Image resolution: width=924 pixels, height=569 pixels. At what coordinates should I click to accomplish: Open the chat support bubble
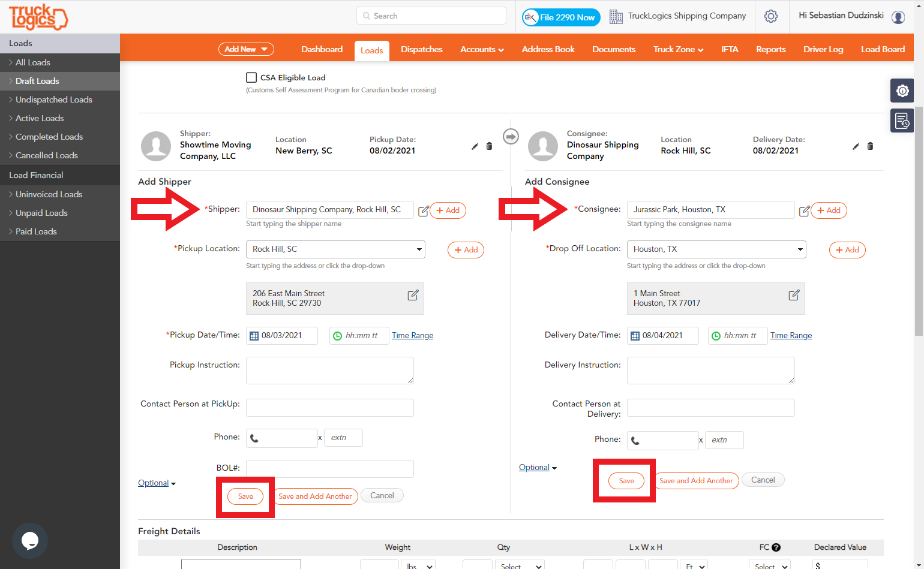coord(30,541)
